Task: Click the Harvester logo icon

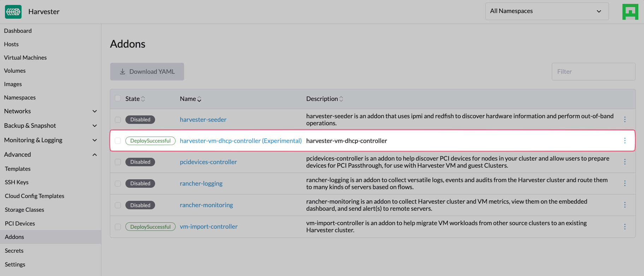Action: pyautogui.click(x=13, y=12)
